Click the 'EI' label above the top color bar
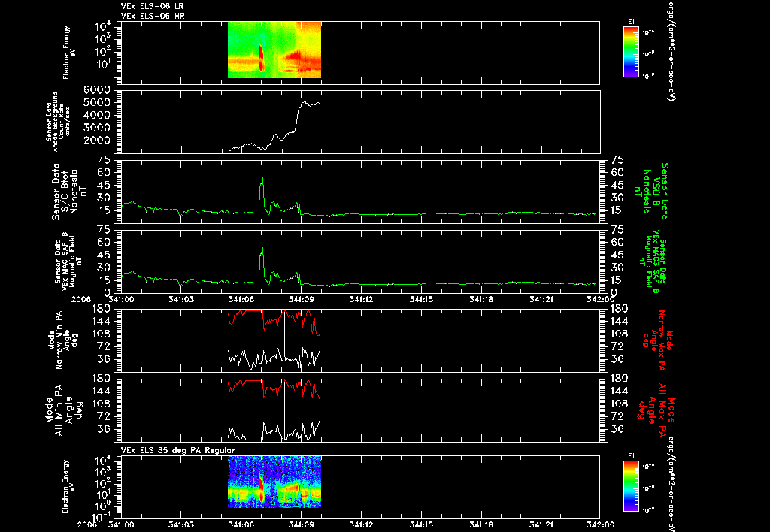The height and width of the screenshot is (532, 770). [x=631, y=22]
